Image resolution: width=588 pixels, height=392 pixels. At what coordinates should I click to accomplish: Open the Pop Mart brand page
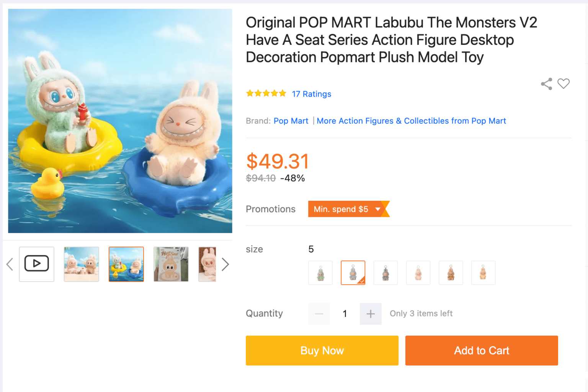click(291, 121)
